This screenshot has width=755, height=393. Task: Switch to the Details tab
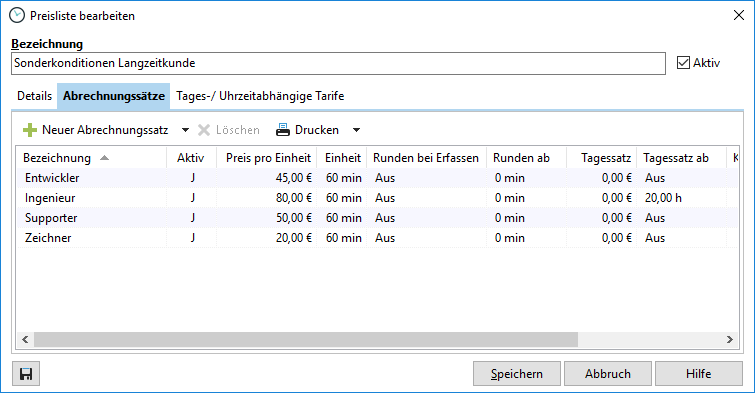pyautogui.click(x=34, y=96)
